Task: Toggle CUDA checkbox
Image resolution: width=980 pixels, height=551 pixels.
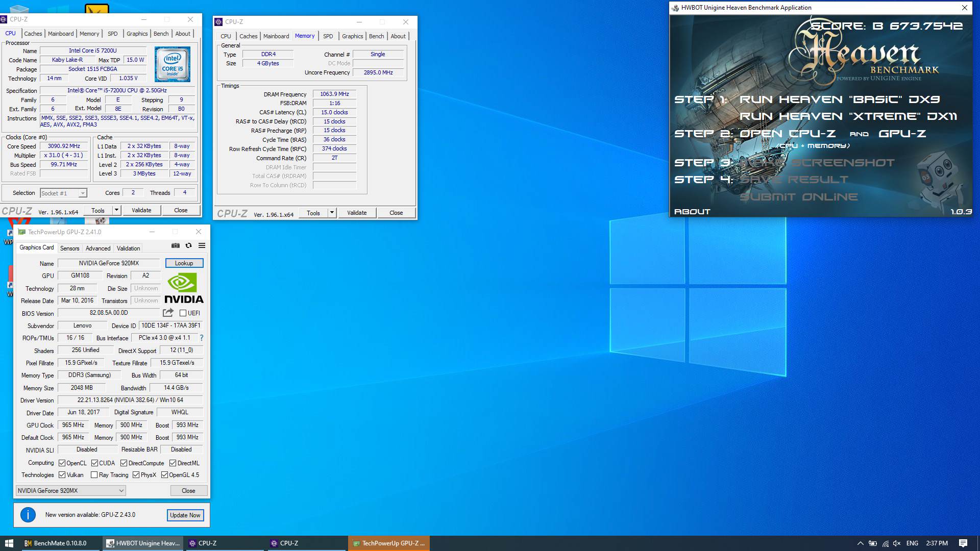Action: click(x=94, y=463)
